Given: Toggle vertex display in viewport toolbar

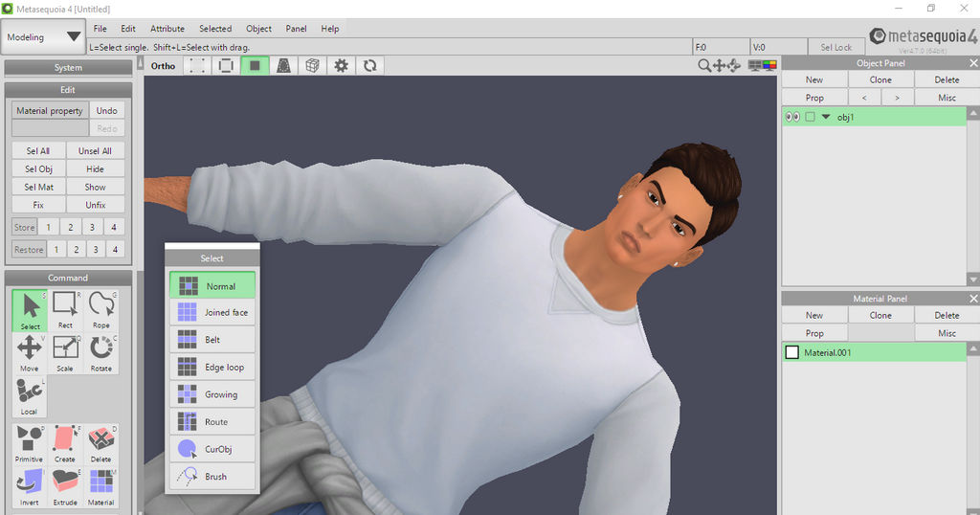Looking at the screenshot, I should (197, 66).
